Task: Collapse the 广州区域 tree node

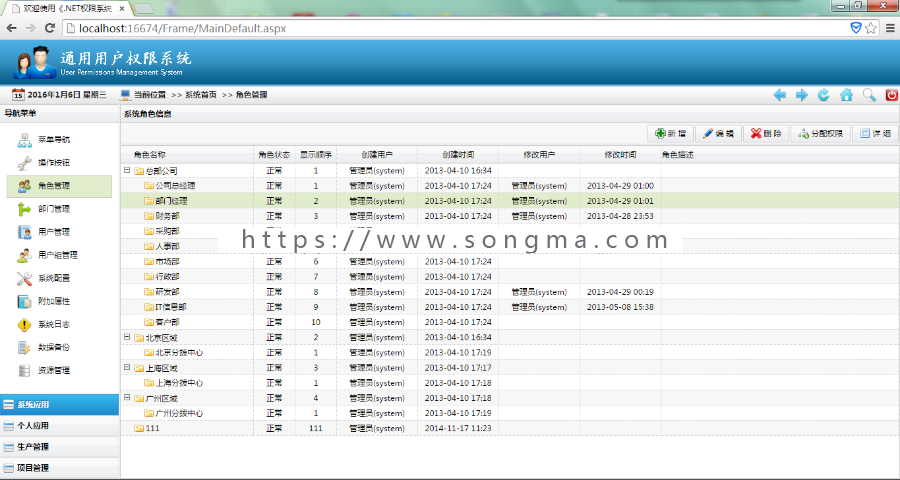Action: pyautogui.click(x=127, y=397)
